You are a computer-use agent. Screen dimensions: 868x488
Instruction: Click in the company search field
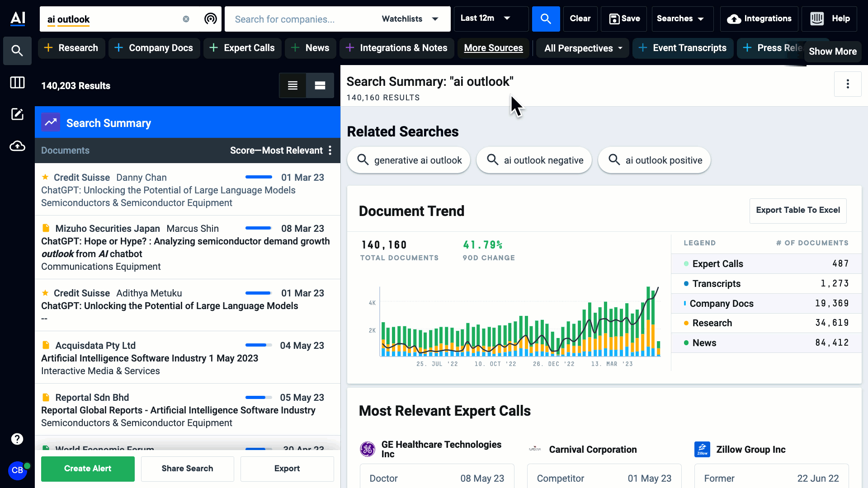coord(302,19)
